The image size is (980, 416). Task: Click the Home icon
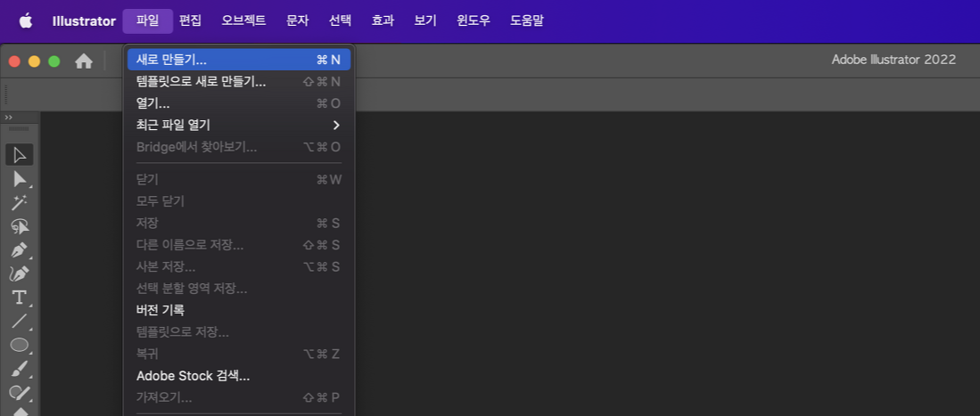84,61
